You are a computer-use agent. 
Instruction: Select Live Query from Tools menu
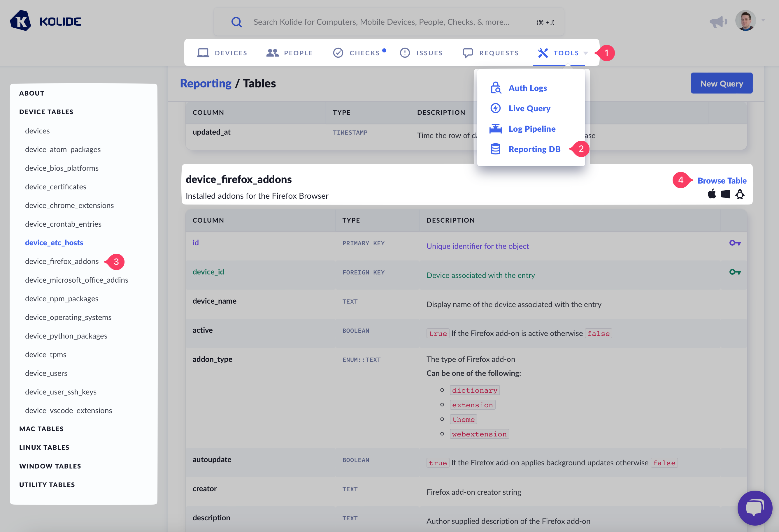[x=529, y=108]
